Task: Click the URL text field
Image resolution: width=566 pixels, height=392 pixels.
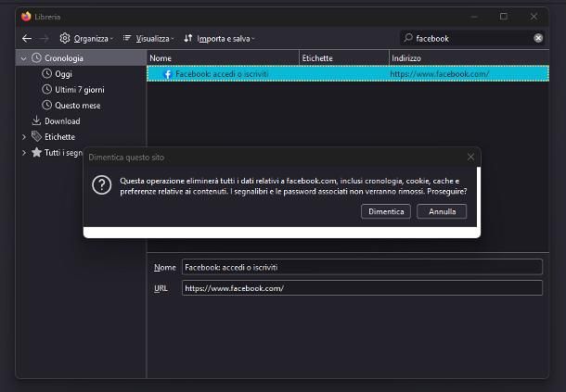Action: pos(362,288)
